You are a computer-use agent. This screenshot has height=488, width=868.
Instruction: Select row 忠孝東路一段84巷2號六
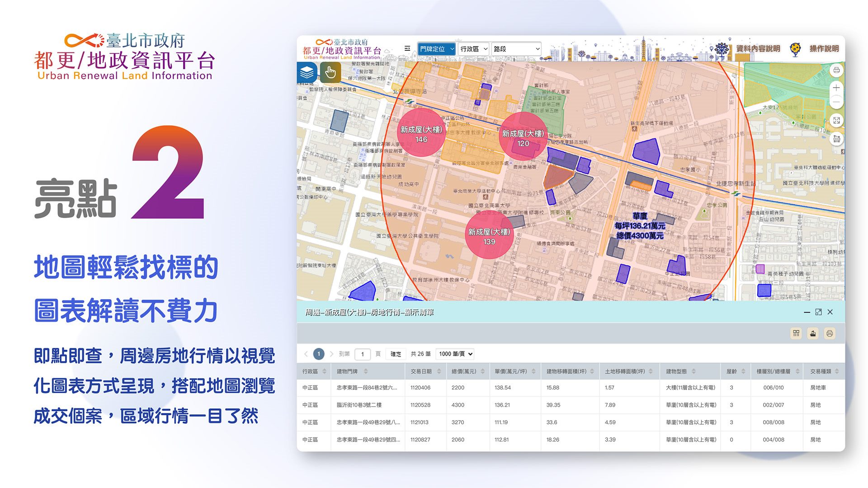[x=571, y=388]
